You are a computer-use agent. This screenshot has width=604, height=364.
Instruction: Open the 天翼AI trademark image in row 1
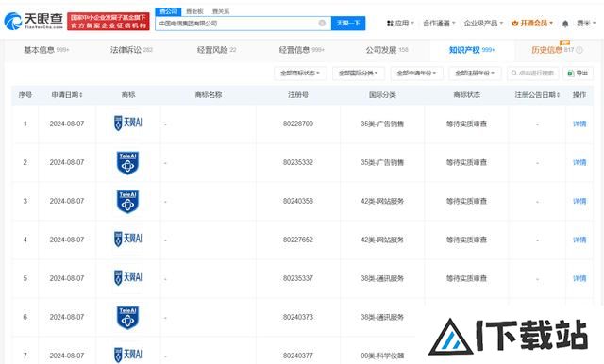pos(128,124)
